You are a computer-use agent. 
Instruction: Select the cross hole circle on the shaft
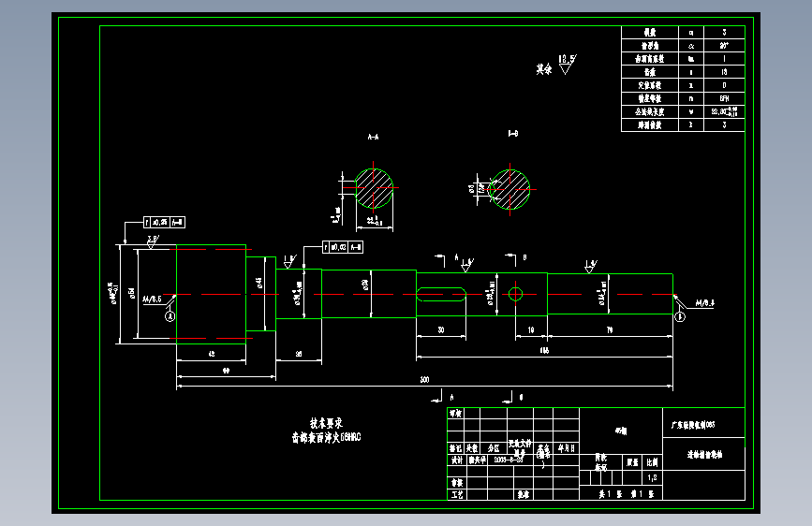(x=515, y=294)
